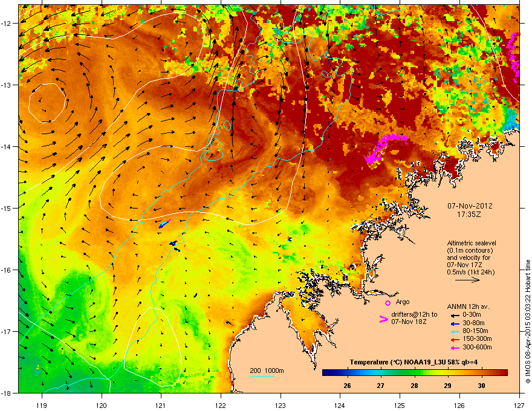
Task: Click the '0.5m/s (1kt 24h)' text
Action: [x=470, y=272]
